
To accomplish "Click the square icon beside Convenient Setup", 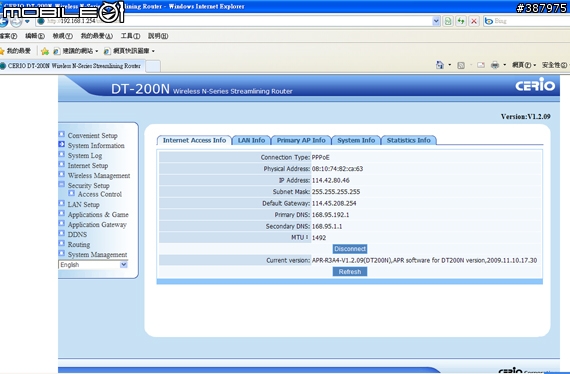I will pyautogui.click(x=61, y=134).
